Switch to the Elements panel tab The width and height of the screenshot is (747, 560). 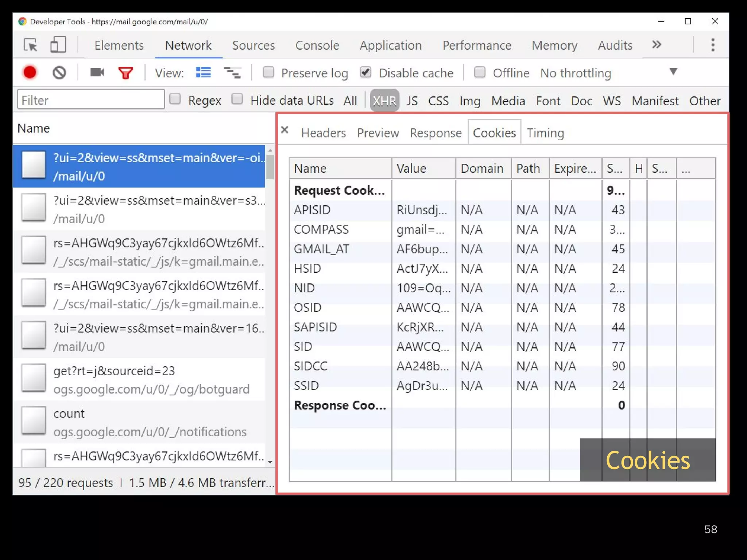point(119,45)
